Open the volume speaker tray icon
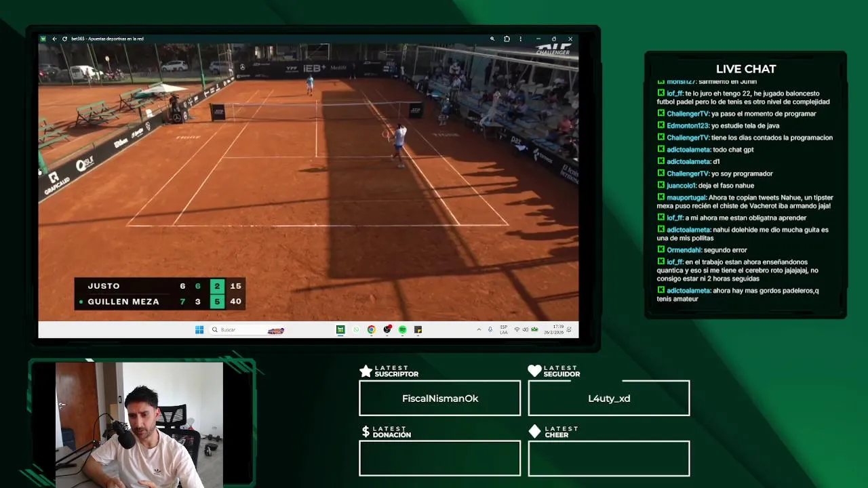 pos(526,329)
